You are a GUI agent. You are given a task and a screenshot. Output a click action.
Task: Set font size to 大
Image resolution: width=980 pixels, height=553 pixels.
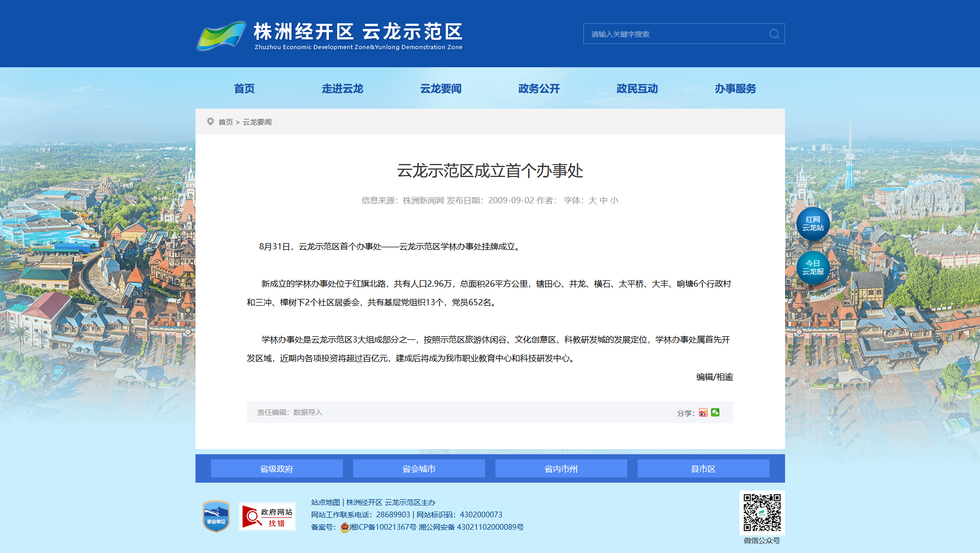[592, 201]
